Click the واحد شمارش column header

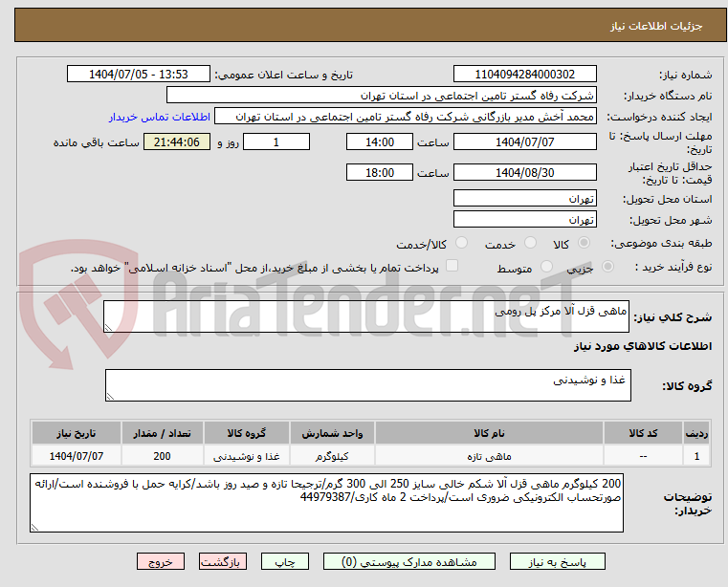coord(332,433)
